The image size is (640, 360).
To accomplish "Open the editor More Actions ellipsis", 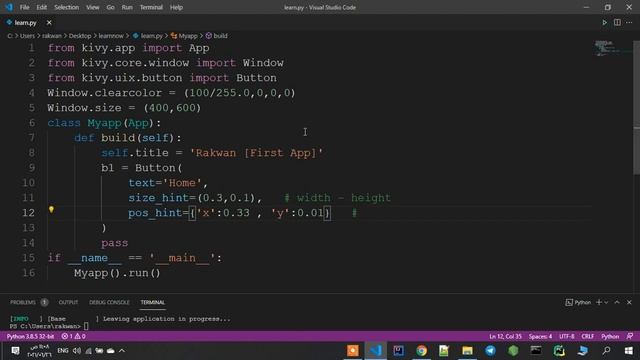I will [x=629, y=23].
